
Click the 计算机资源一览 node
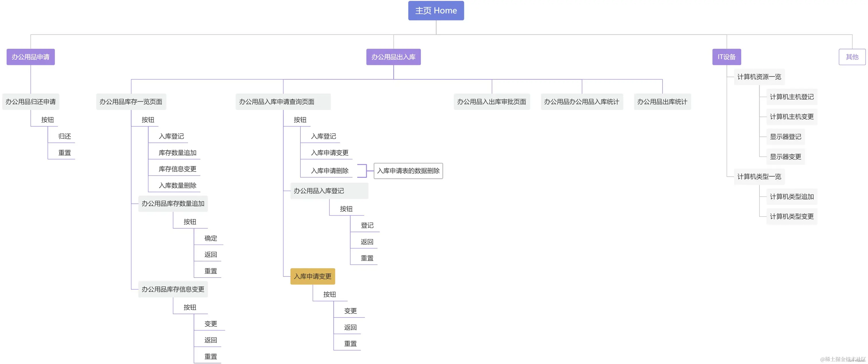click(759, 76)
